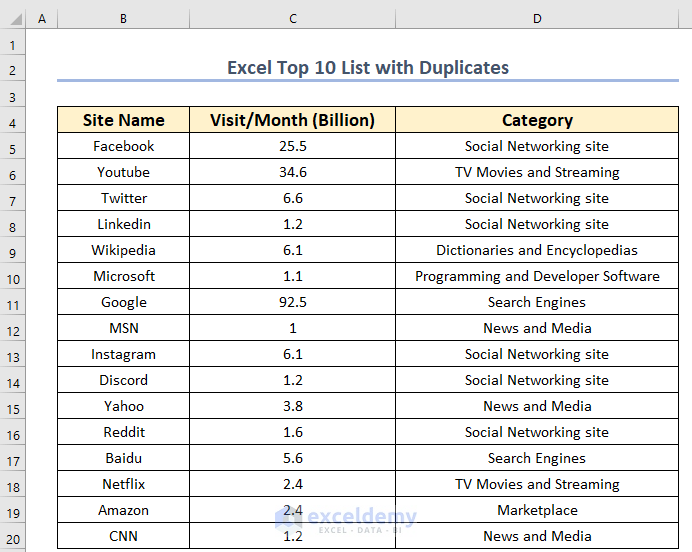
Task: Select column B header
Action: pyautogui.click(x=124, y=19)
